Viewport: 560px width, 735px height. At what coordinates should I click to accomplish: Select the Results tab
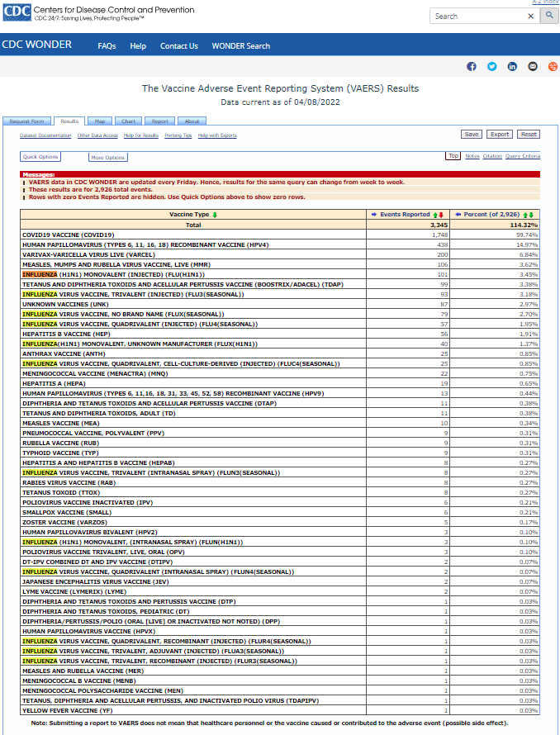[x=69, y=121]
